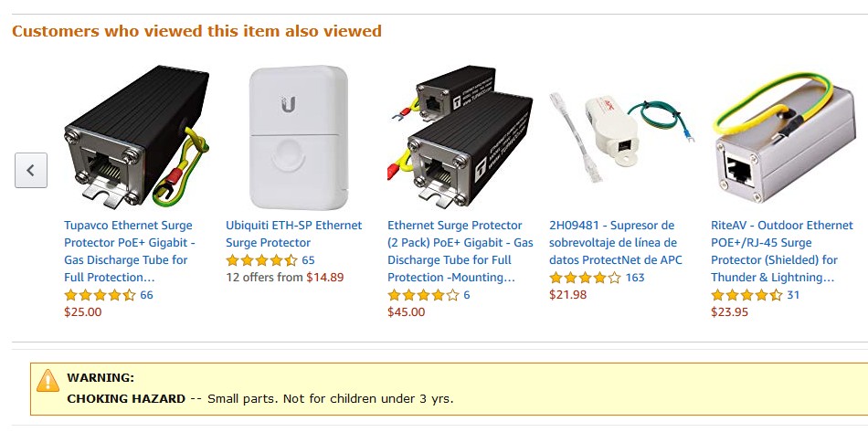The width and height of the screenshot is (868, 432).
Task: Click star rating of the 2 Pack item
Action: (423, 295)
